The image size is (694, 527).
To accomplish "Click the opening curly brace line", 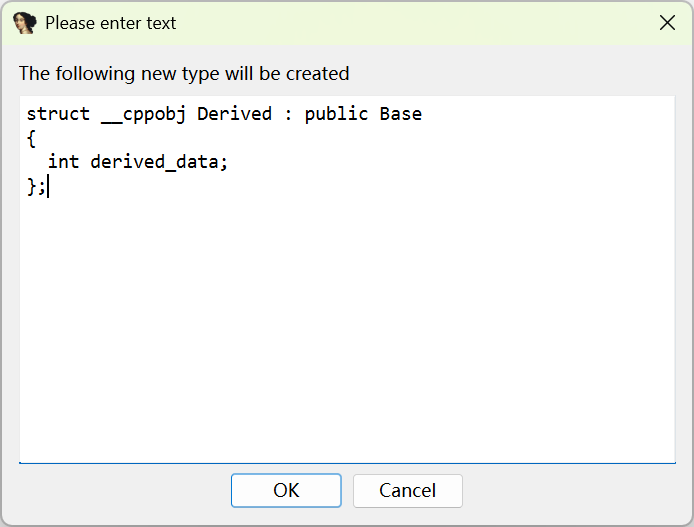I will click(x=31, y=138).
